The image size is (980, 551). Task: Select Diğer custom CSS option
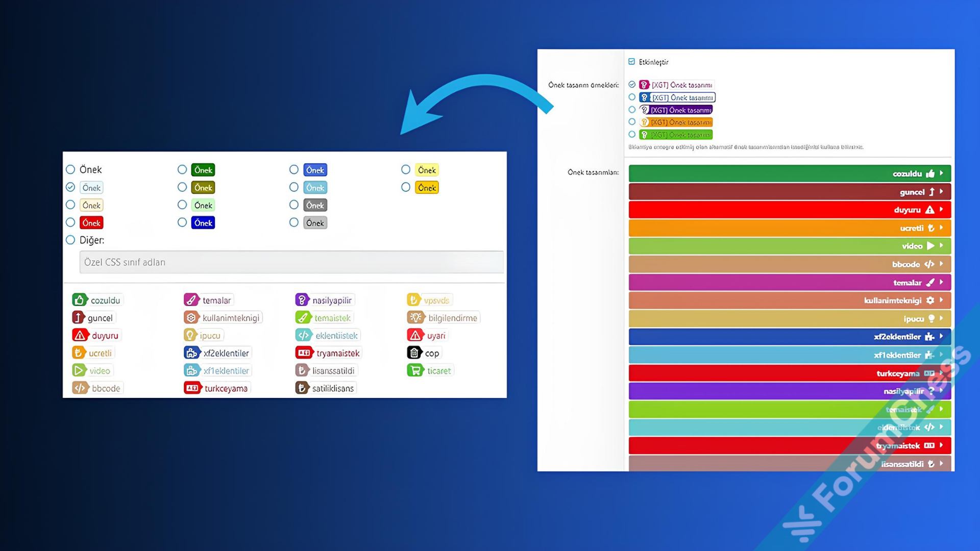click(x=70, y=240)
